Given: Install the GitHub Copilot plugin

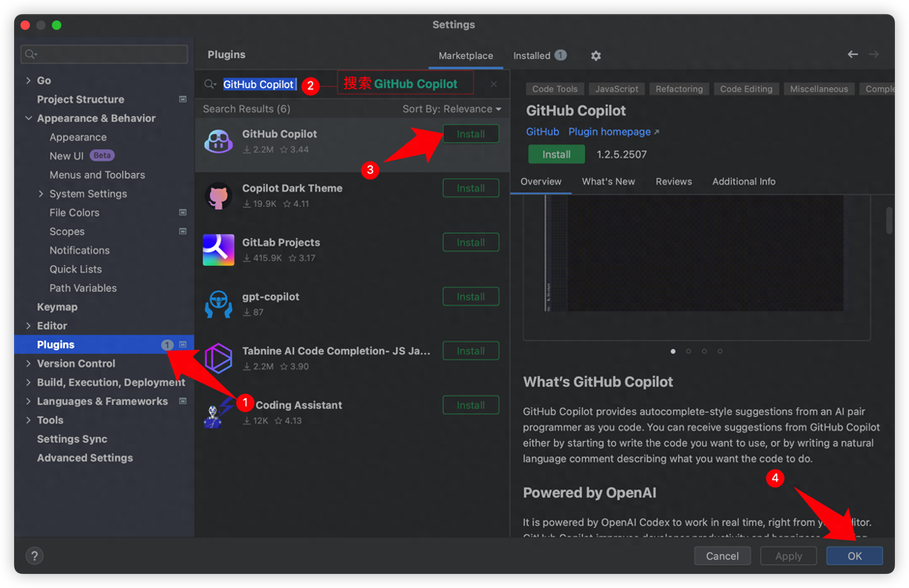Looking at the screenshot, I should pyautogui.click(x=470, y=134).
